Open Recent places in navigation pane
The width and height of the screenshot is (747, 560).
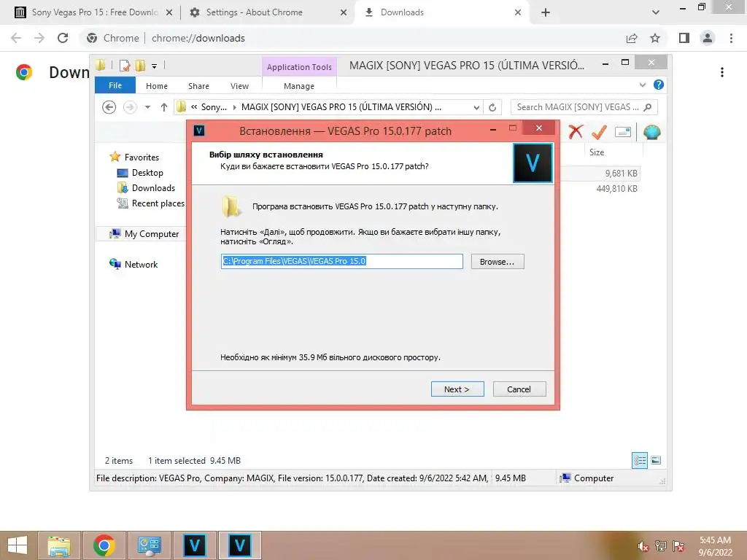point(150,203)
